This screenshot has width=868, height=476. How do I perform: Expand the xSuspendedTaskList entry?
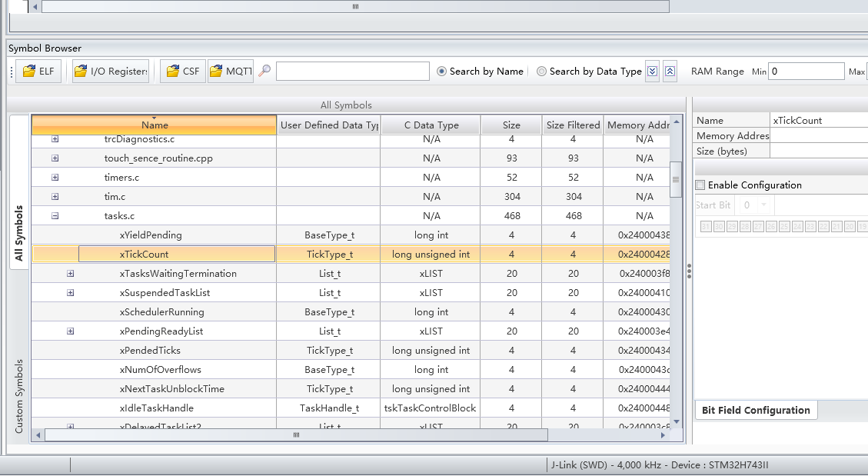tap(70, 293)
